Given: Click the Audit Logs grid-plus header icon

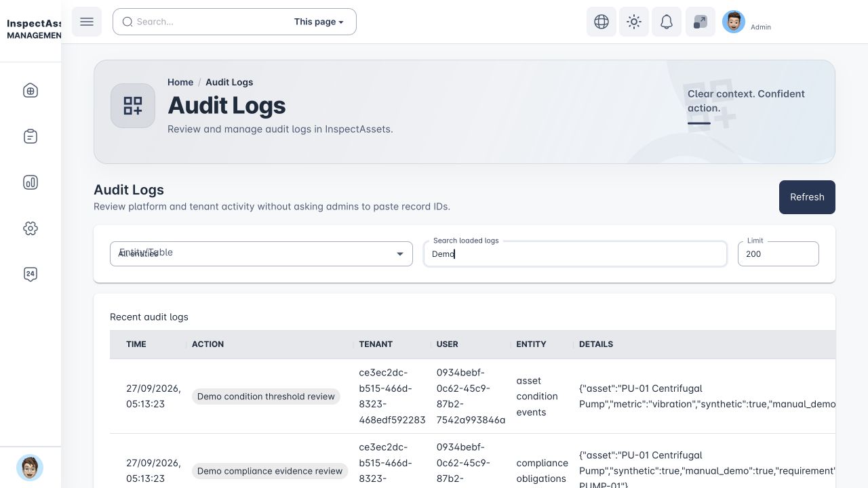Looking at the screenshot, I should (133, 106).
